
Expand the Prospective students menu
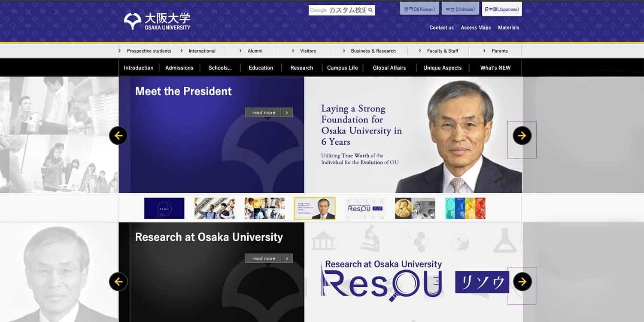click(145, 51)
